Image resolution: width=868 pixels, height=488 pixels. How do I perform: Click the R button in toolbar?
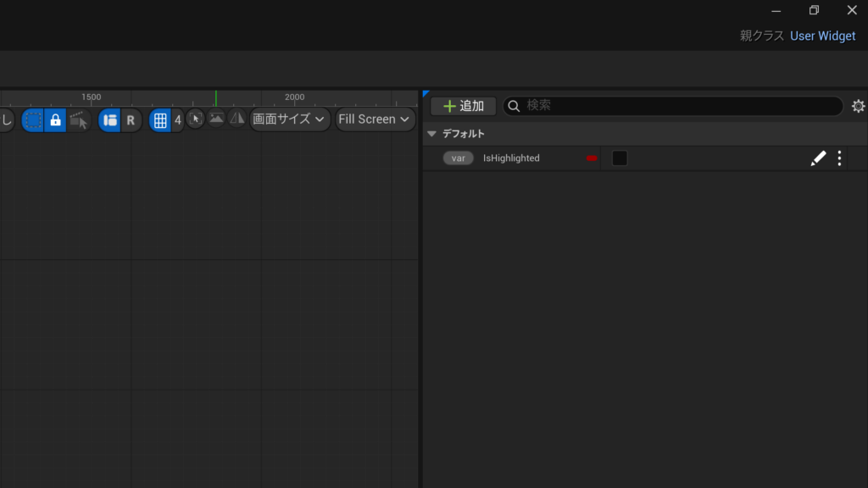(131, 120)
